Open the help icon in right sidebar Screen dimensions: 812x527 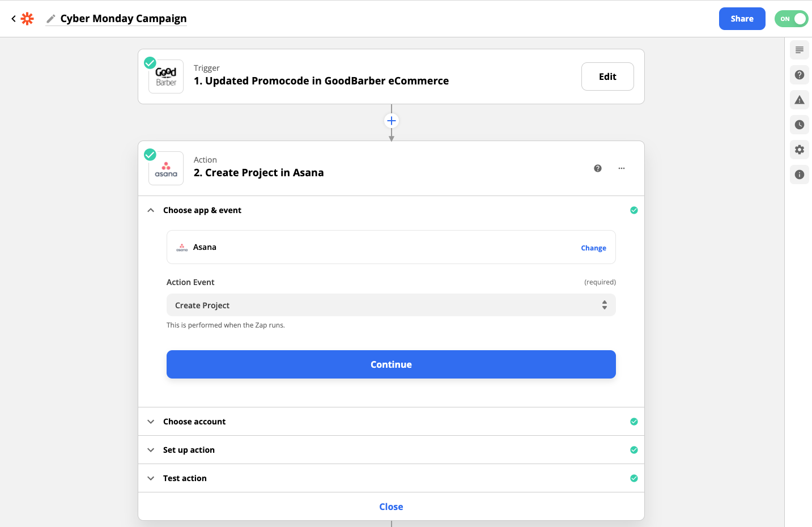click(x=799, y=75)
